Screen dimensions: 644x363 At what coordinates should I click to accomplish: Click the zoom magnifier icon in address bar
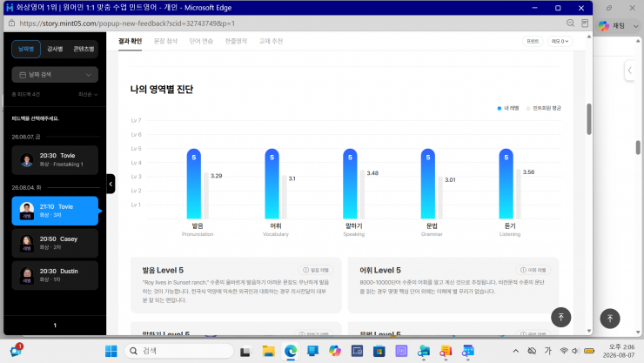[x=571, y=24]
